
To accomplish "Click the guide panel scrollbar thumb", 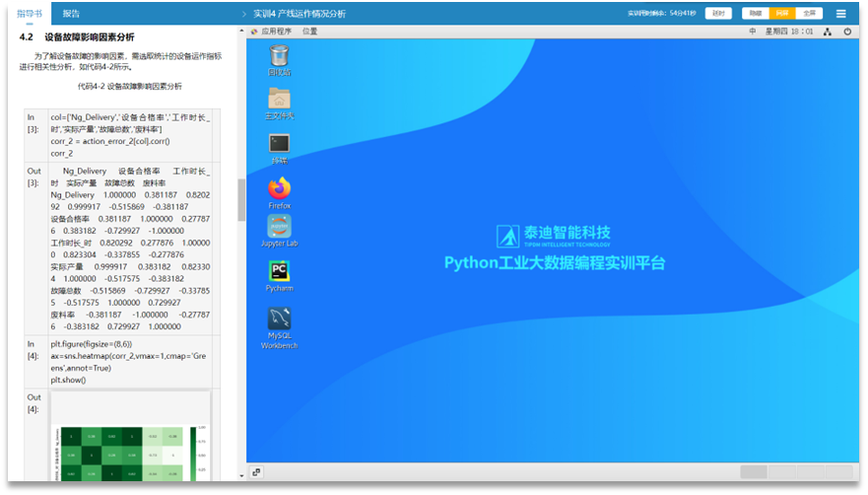I will click(x=241, y=200).
